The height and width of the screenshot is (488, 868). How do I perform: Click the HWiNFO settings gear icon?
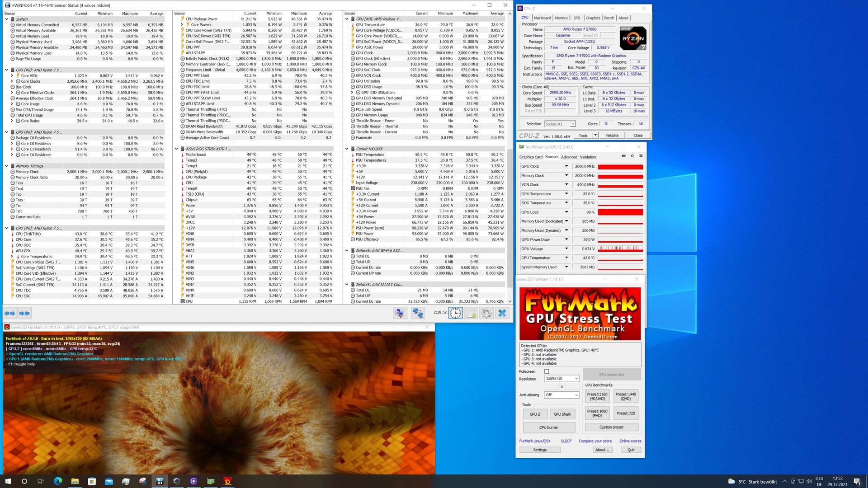pos(486,313)
